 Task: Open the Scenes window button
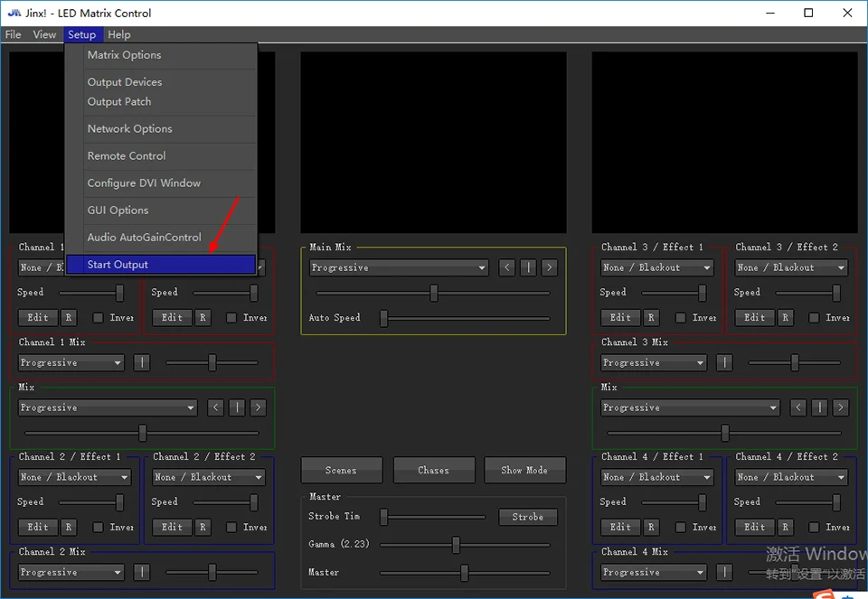(x=341, y=470)
